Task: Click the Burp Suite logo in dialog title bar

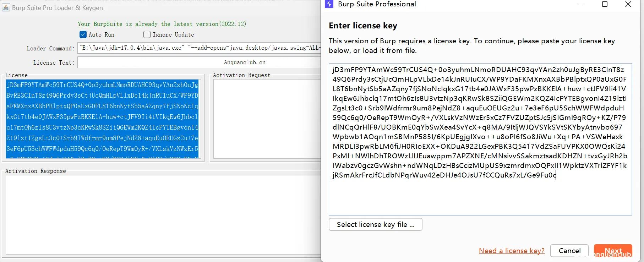Action: 329,4
